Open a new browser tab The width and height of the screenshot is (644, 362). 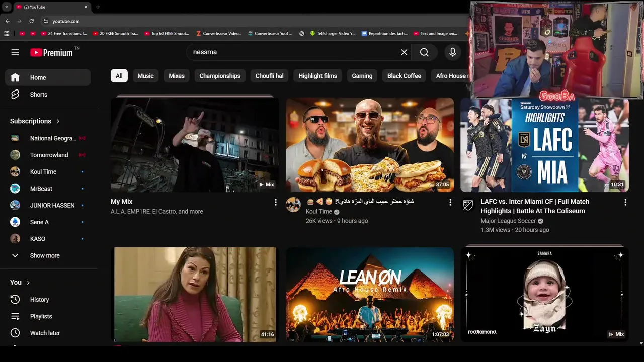click(x=98, y=7)
